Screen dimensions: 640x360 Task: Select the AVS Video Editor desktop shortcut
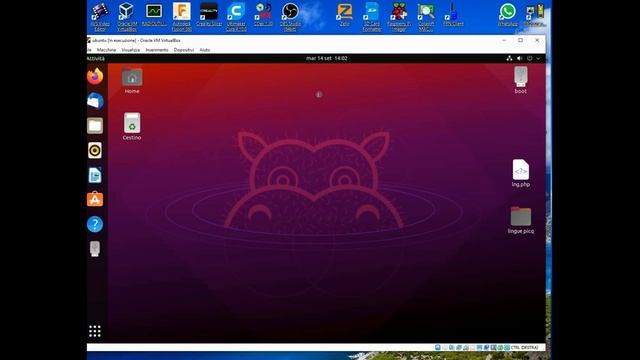100,17
